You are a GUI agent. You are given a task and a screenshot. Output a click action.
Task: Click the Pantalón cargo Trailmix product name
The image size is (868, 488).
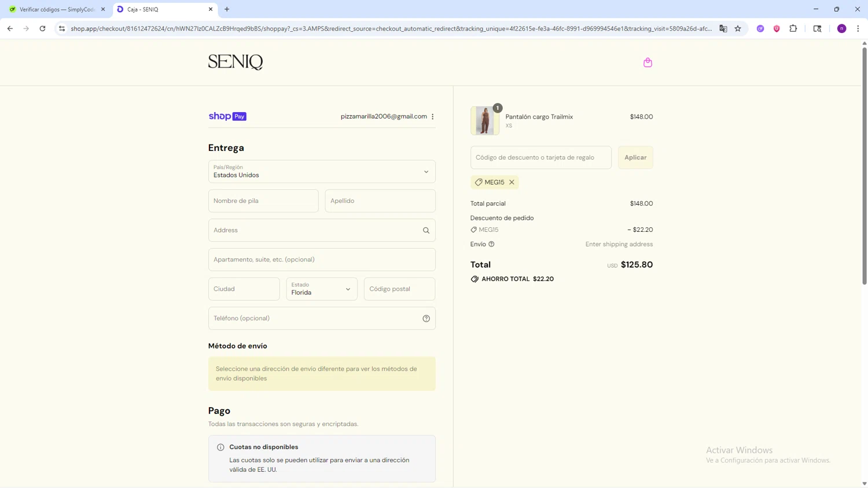[539, 117]
